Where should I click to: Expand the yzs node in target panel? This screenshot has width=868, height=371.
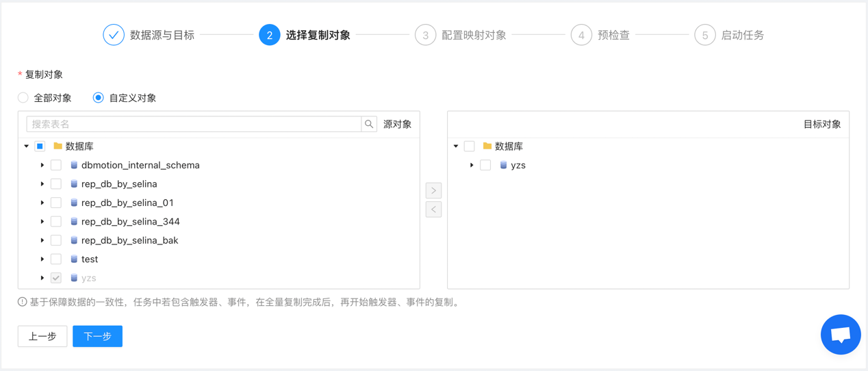click(472, 165)
